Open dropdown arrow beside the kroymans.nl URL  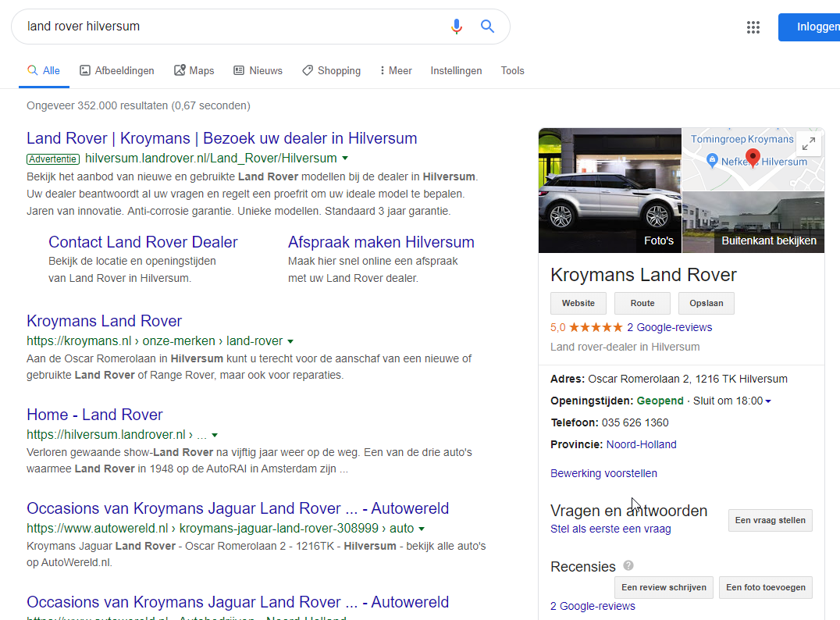(x=290, y=341)
